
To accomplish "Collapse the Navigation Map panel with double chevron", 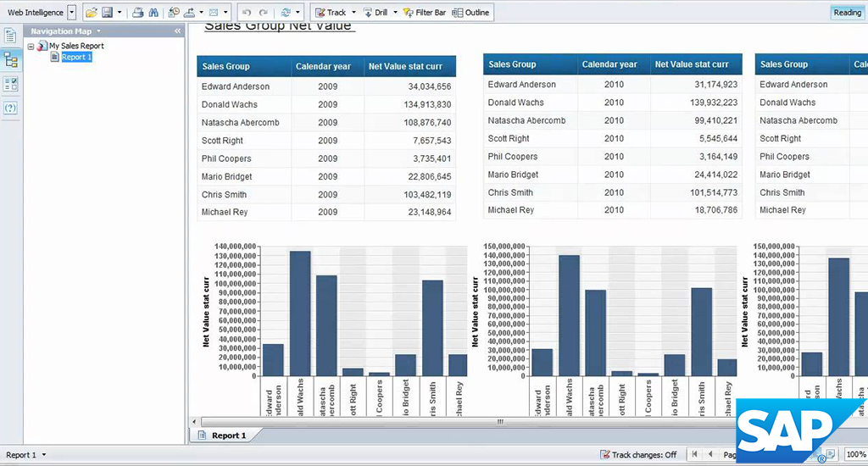I will point(177,31).
